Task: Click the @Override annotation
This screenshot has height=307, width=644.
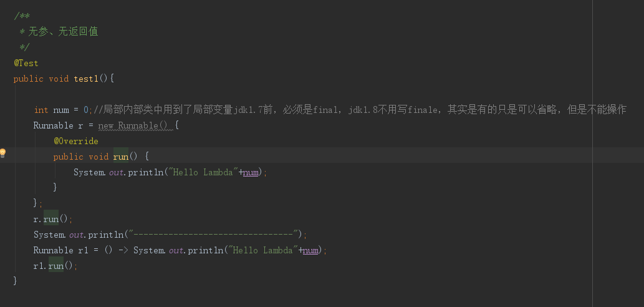Action: [76, 142]
